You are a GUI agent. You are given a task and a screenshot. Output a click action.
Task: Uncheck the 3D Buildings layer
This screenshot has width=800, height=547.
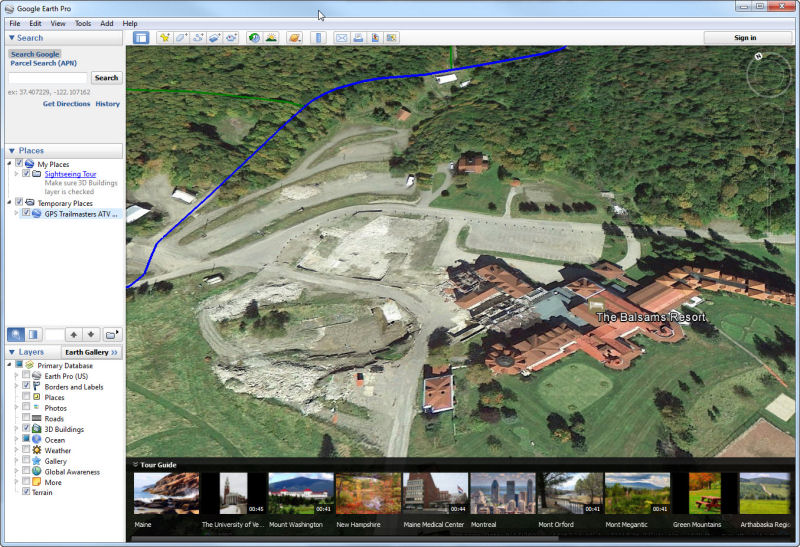pyautogui.click(x=26, y=429)
